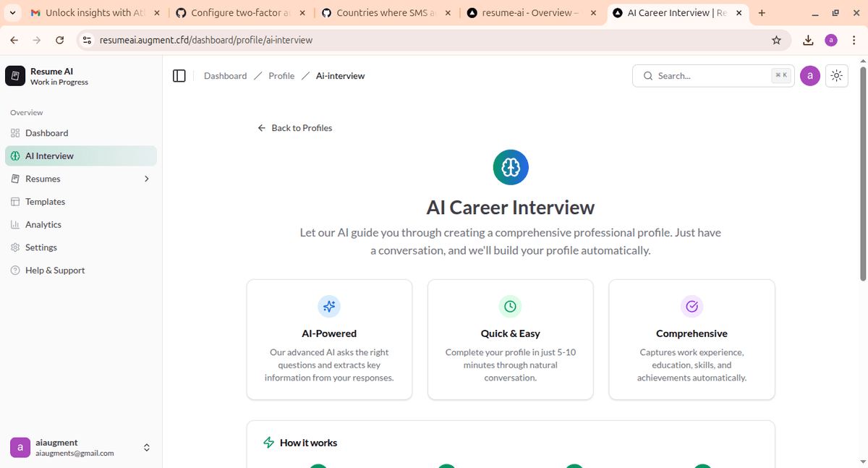868x468 pixels.
Task: Open the browser tab list dropdown
Action: tap(13, 13)
